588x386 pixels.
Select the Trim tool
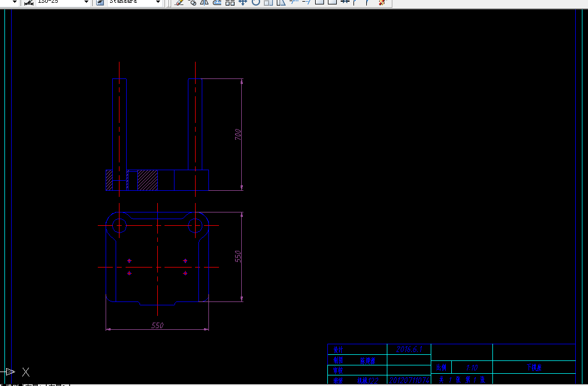295,2
